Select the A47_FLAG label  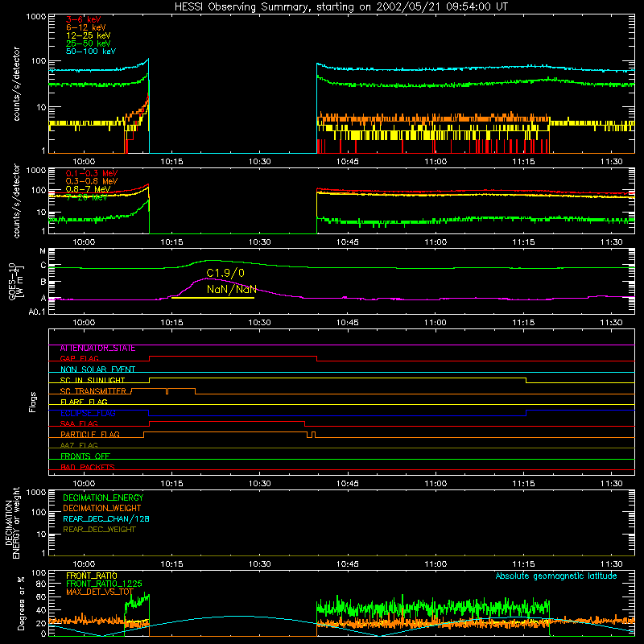(x=79, y=446)
